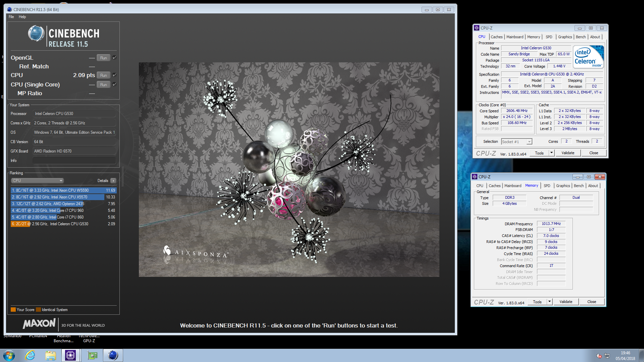Viewport: 644px width, 362px height.
Task: Switch to Mainboard tab in upper CPU-Z
Action: coord(515,37)
